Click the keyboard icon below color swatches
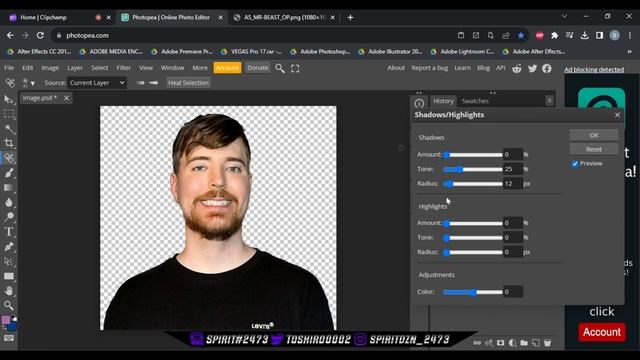 pyautogui.click(x=9, y=338)
